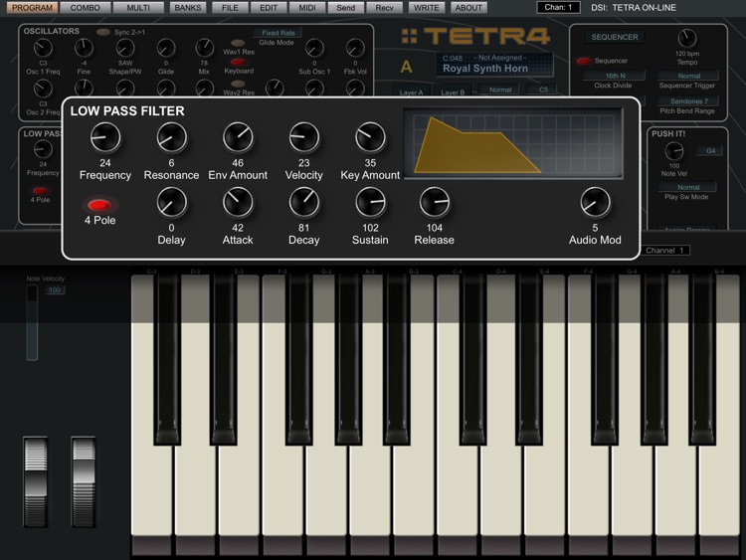Image resolution: width=746 pixels, height=560 pixels.
Task: Click the Note Velocity value 100 field
Action: (x=55, y=289)
